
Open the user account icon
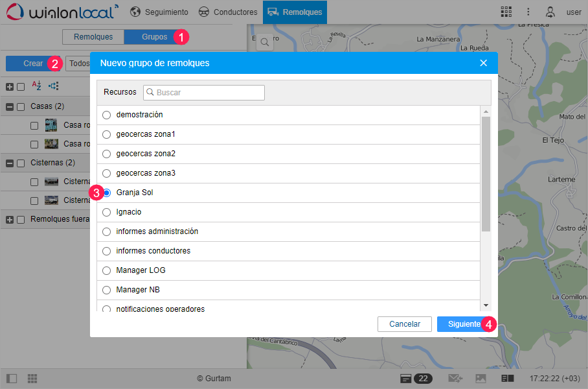click(x=550, y=12)
